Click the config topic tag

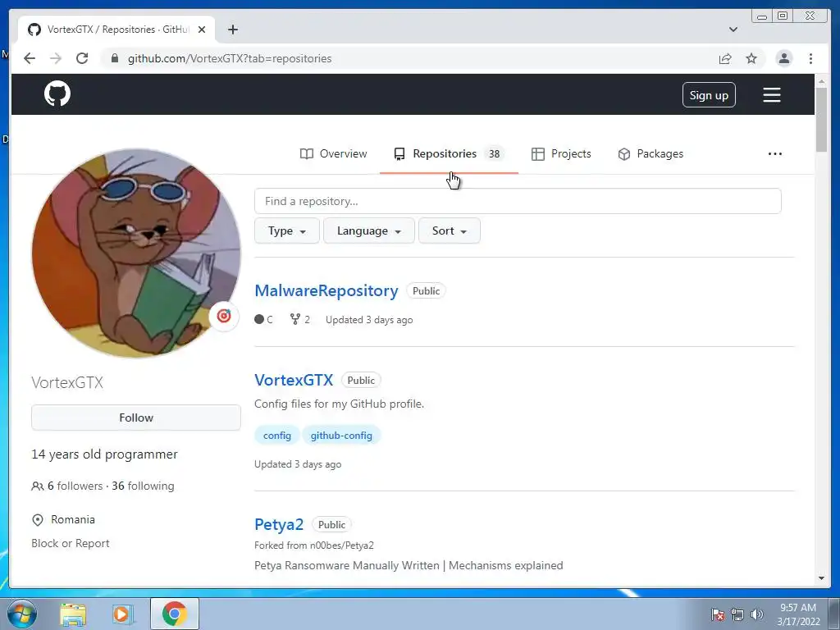(x=277, y=436)
